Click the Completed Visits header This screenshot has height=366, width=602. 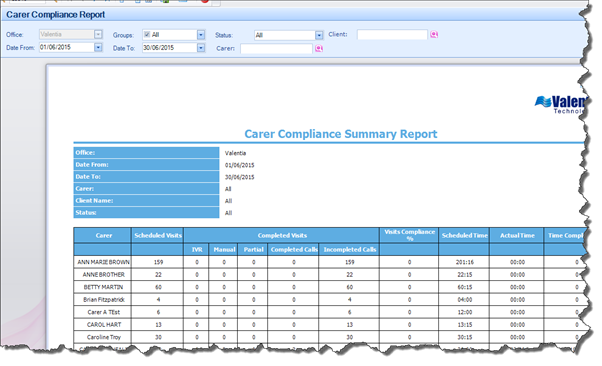pos(281,235)
